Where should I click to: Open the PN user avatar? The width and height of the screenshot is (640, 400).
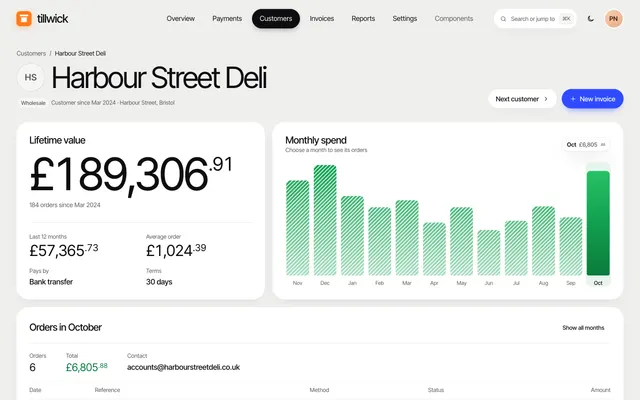613,18
